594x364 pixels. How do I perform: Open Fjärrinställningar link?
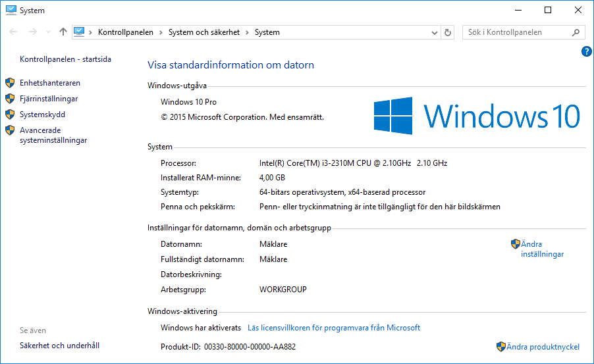[49, 99]
